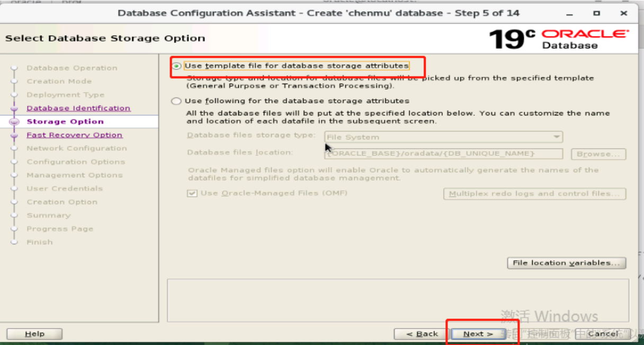Close the Database Configuration Assistant window

point(624,13)
